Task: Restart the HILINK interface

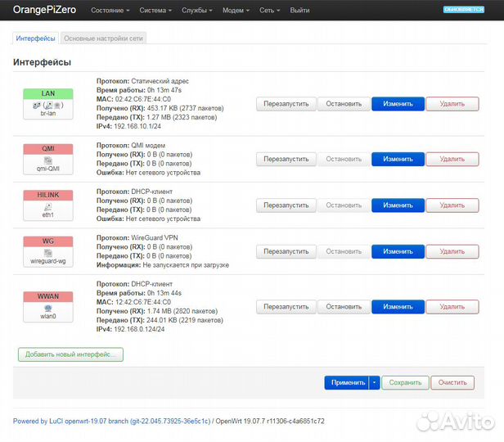Action: pyautogui.click(x=286, y=205)
